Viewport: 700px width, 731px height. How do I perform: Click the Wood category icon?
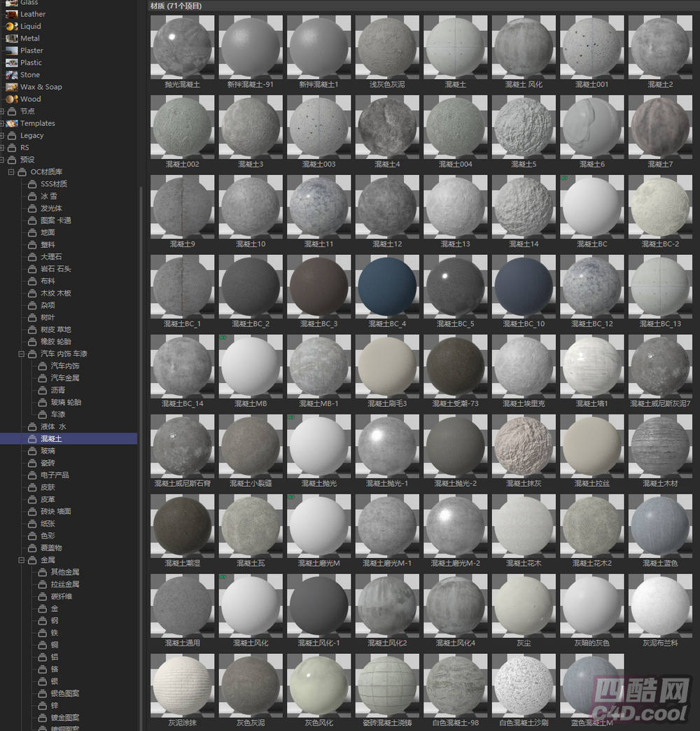10,99
